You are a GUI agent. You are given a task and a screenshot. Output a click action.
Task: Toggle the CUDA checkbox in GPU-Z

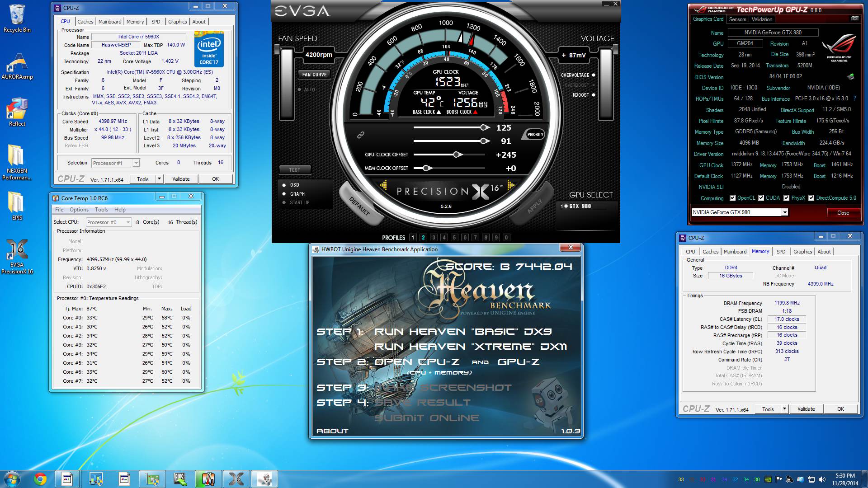pyautogui.click(x=761, y=198)
